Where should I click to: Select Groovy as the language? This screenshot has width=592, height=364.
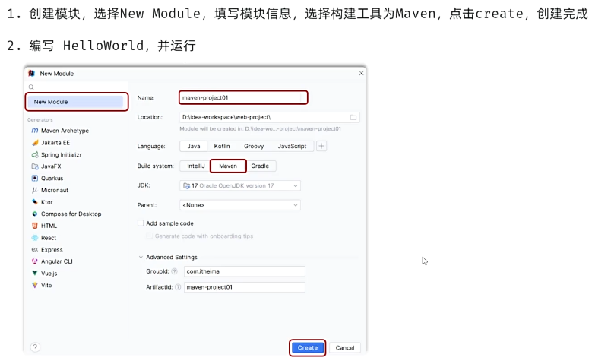point(254,146)
